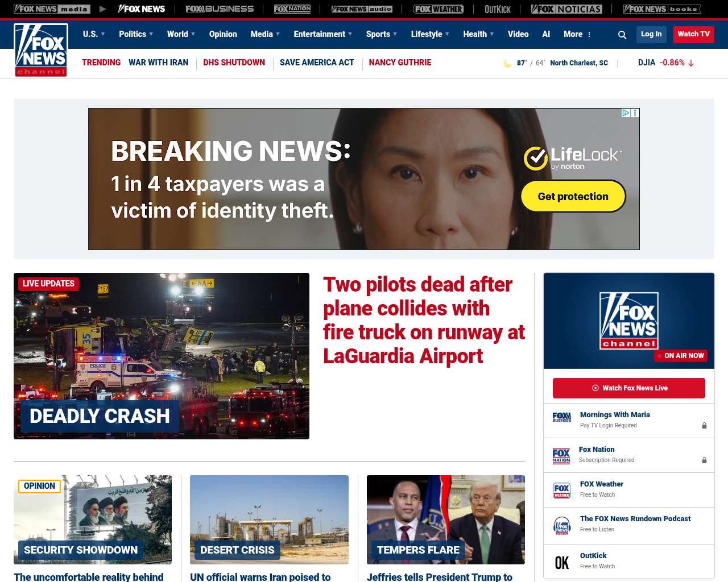Screen dimensions: 728x582
Task: Open Fox Weather network logo link
Action: point(439,9)
